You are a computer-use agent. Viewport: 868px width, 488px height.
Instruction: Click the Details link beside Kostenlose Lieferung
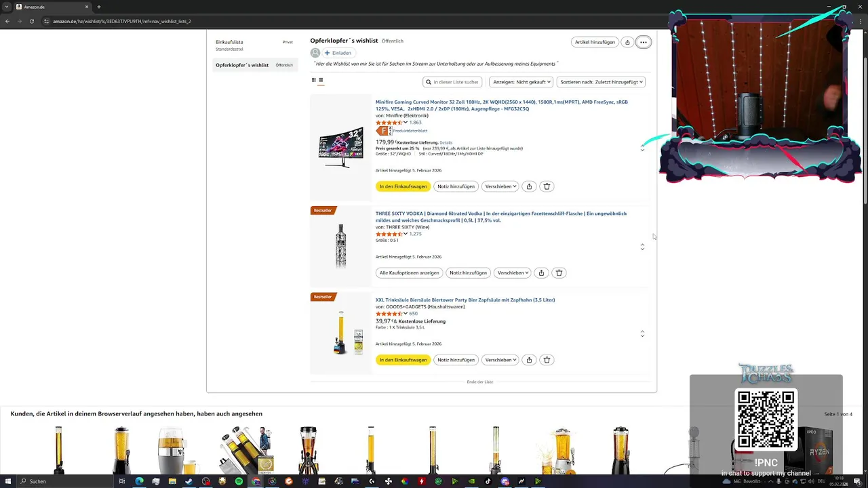tap(446, 143)
